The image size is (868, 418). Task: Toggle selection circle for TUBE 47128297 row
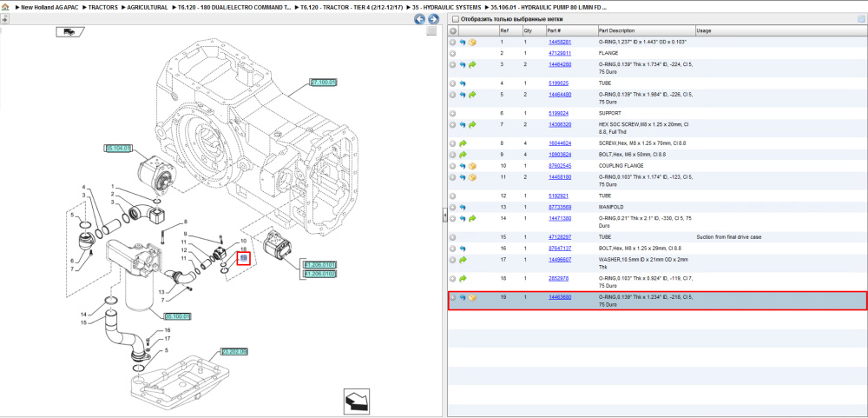coord(453,237)
